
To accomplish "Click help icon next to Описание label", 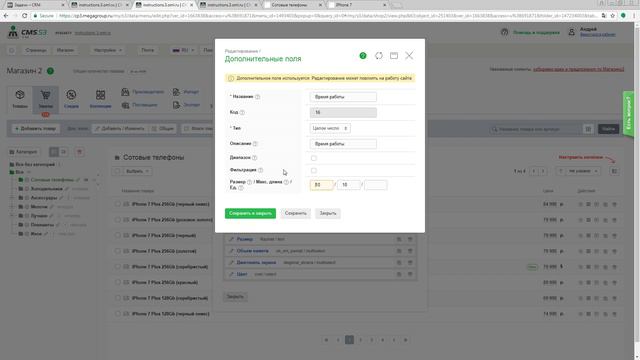I will (x=255, y=144).
